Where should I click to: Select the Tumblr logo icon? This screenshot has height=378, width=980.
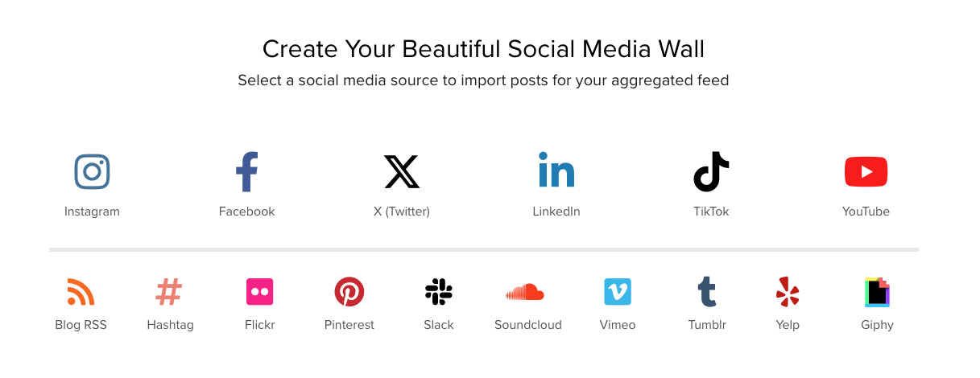click(707, 292)
